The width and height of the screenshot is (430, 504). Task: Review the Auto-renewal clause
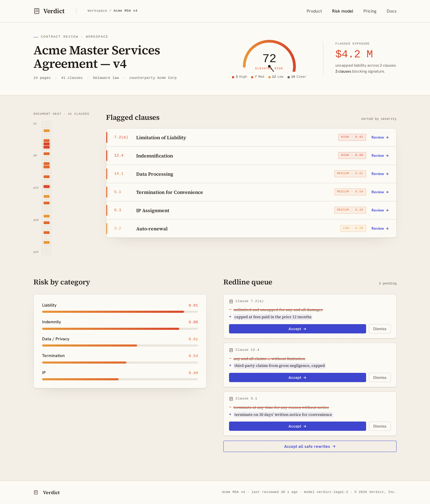click(x=380, y=229)
